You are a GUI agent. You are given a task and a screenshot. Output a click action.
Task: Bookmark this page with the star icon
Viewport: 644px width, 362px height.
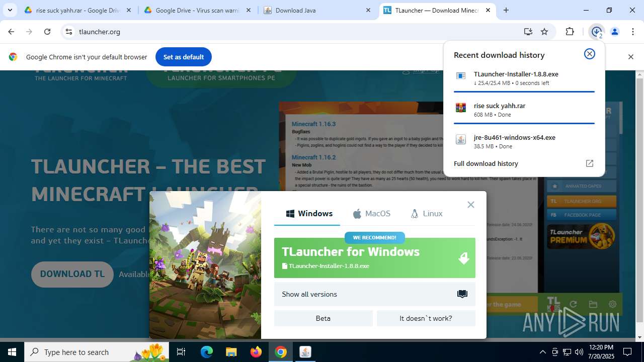544,32
